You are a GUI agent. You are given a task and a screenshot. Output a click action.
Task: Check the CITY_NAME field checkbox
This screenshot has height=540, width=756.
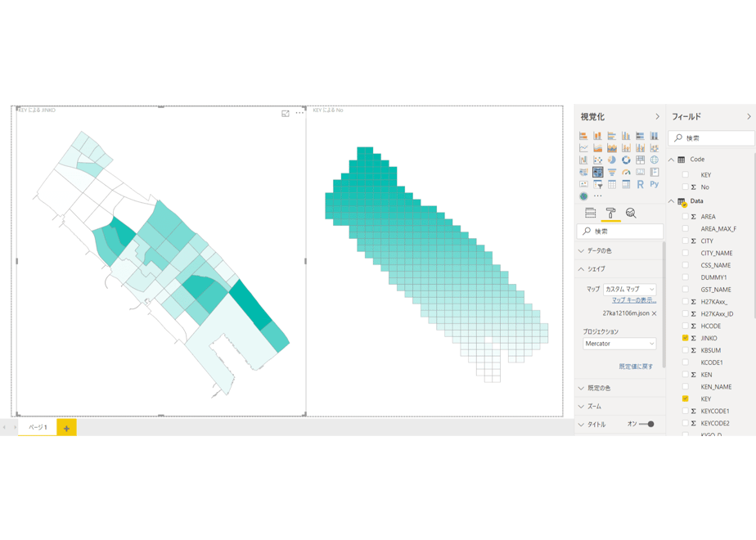[685, 253]
